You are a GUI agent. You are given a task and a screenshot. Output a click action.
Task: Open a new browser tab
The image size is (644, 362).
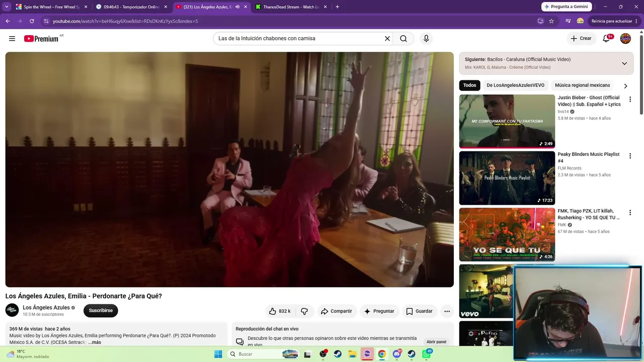pyautogui.click(x=337, y=7)
